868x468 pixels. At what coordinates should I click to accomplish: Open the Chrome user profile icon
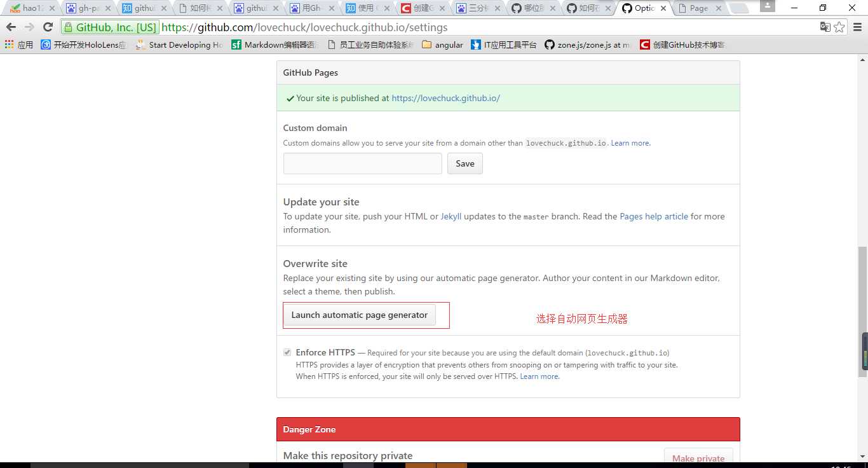click(767, 6)
